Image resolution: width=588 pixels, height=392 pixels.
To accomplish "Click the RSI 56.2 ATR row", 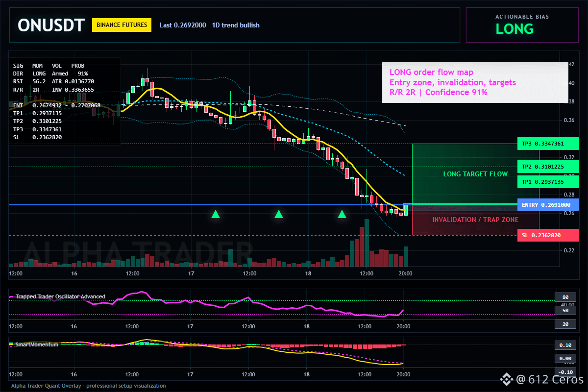I will tap(53, 81).
